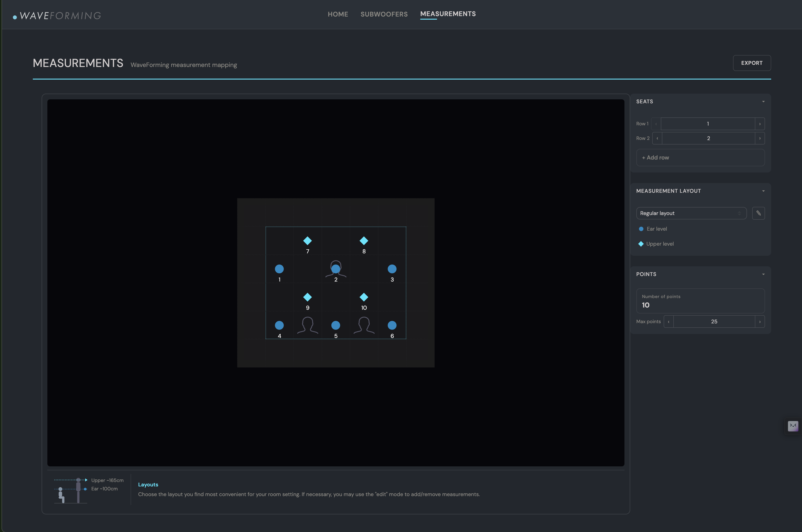Click the seat silhouette between points 5 and 6
This screenshot has width=802, height=532.
click(364, 325)
